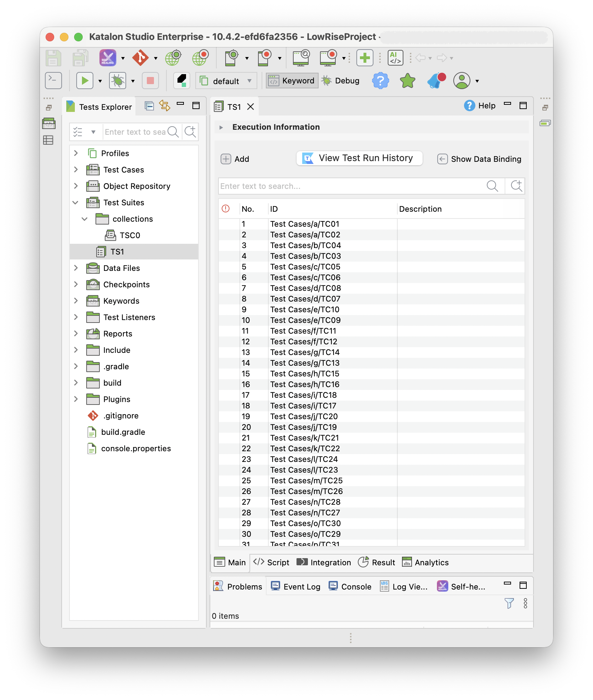Switch to the Debug perspective
This screenshot has height=700, width=593.
pyautogui.click(x=340, y=81)
